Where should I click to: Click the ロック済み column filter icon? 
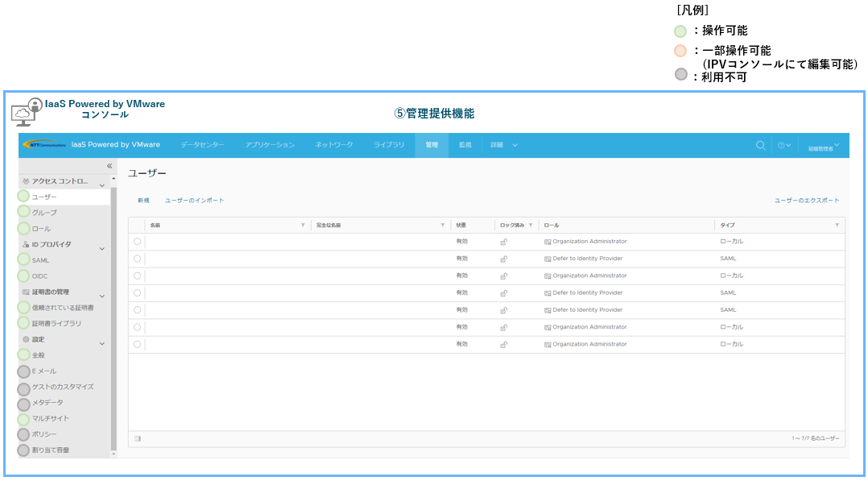tap(531, 226)
